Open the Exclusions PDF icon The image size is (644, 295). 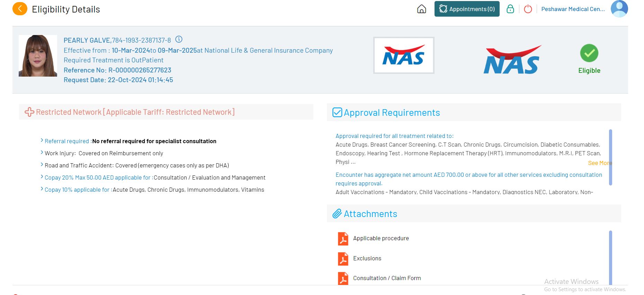click(343, 259)
